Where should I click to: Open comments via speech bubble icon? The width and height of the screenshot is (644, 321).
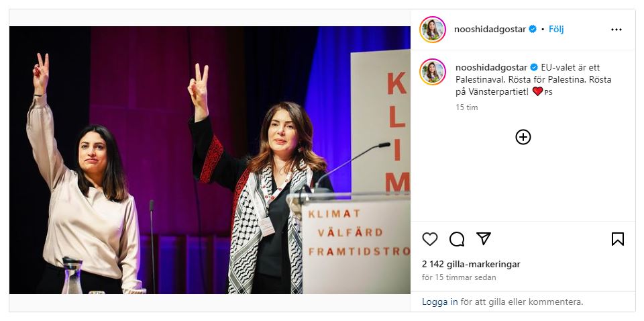457,239
